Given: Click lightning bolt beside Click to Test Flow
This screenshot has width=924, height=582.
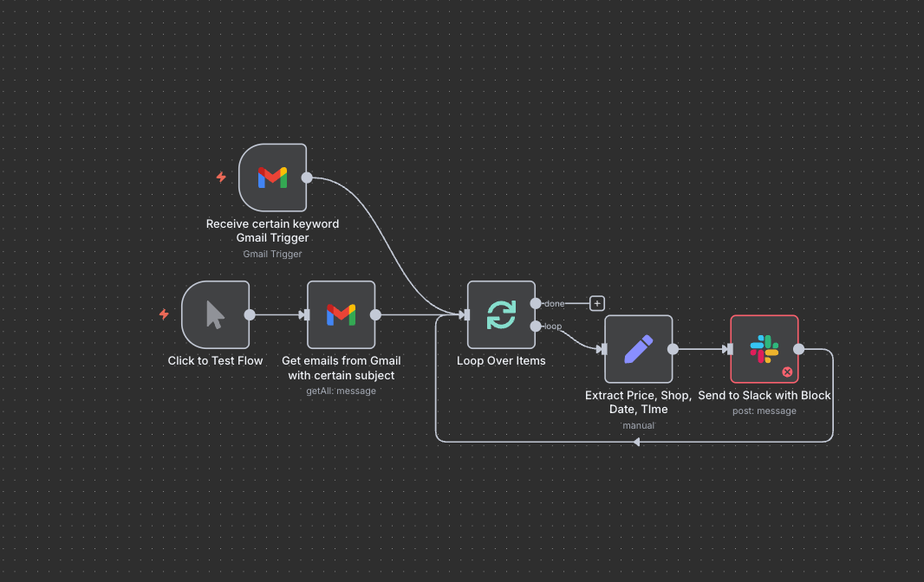Looking at the screenshot, I should click(164, 314).
